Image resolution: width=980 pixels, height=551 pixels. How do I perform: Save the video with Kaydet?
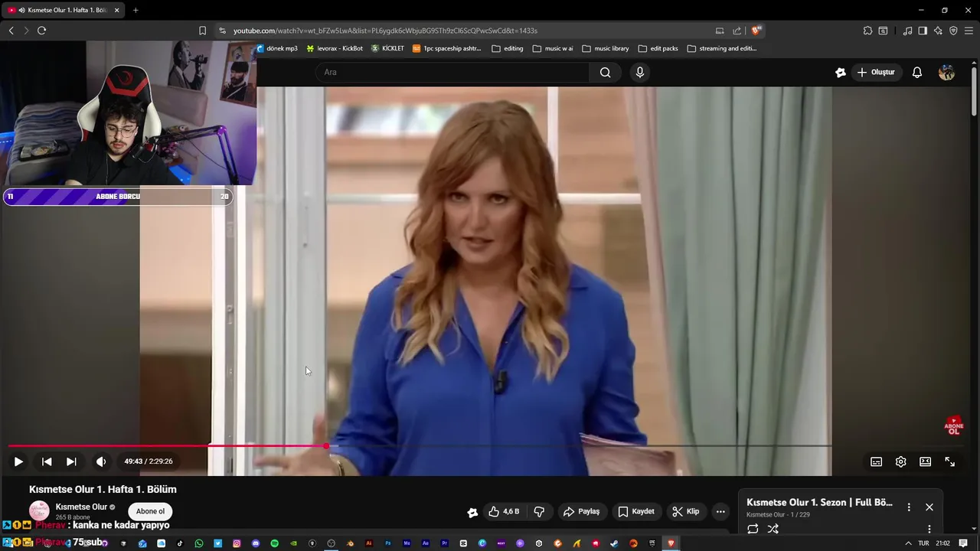click(636, 511)
